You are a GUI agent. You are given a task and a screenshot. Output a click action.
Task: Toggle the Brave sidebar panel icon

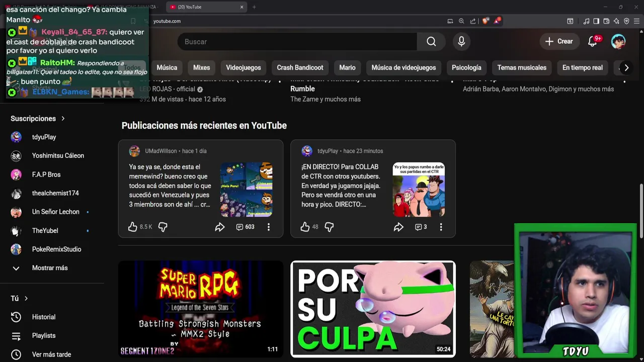click(596, 21)
